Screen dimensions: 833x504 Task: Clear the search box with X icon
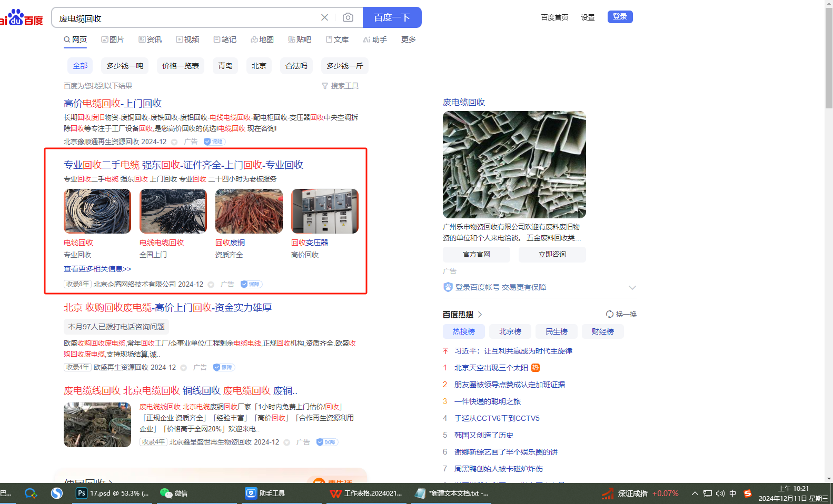[324, 17]
